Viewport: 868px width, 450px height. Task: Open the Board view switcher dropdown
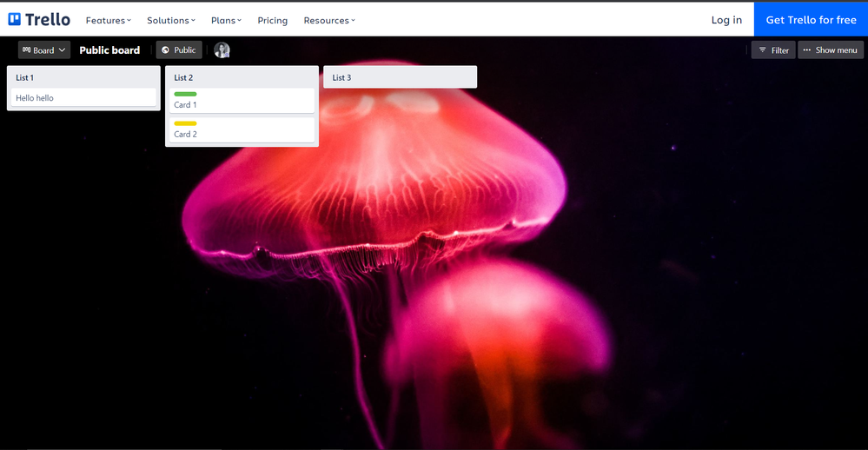pos(44,50)
